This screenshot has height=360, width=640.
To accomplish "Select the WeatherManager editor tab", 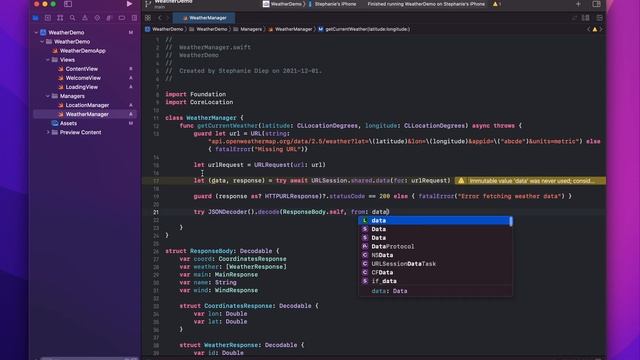I will 204,18.
